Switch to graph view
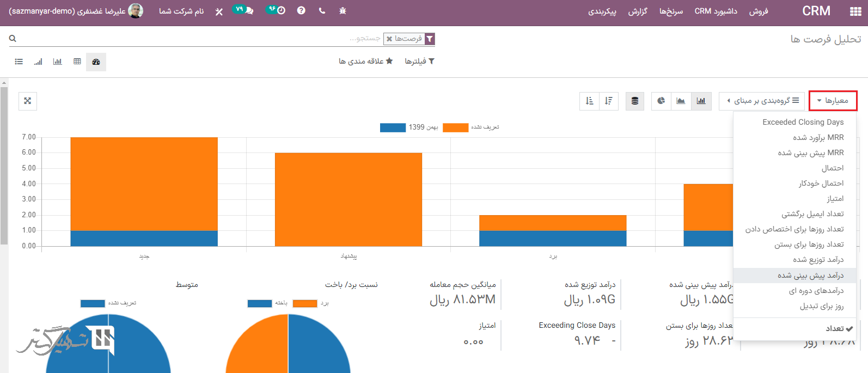The image size is (868, 373). (57, 62)
